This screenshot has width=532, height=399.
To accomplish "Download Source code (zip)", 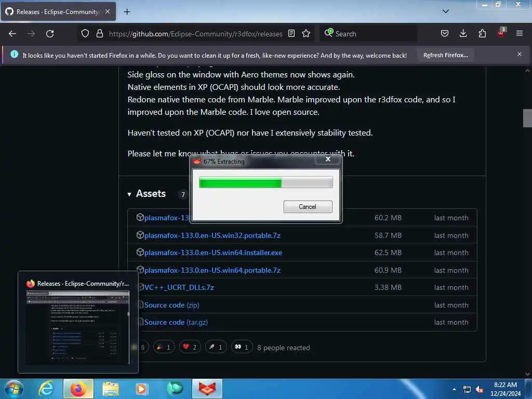I will (x=171, y=305).
